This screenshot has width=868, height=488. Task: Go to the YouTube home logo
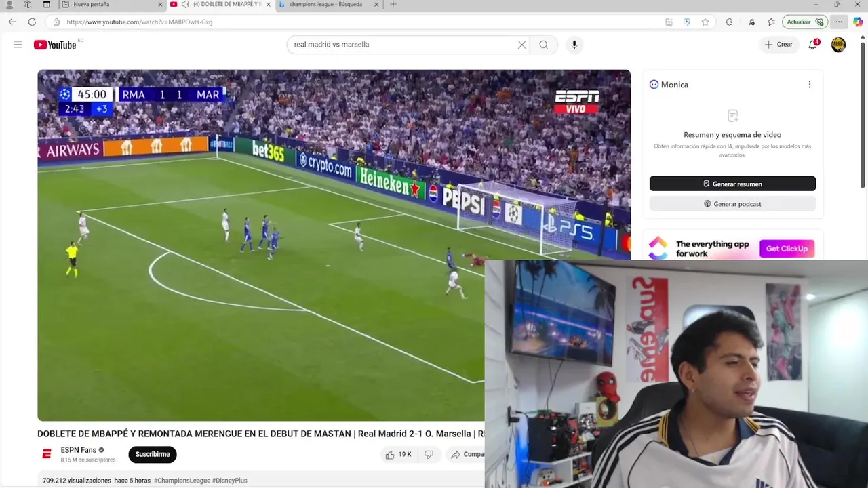click(x=55, y=45)
